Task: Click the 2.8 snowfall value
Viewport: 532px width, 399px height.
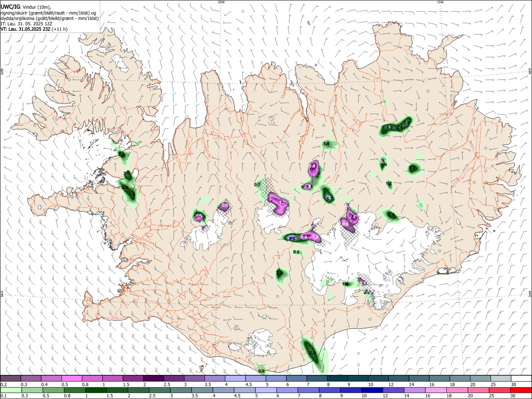Action: coord(353,217)
